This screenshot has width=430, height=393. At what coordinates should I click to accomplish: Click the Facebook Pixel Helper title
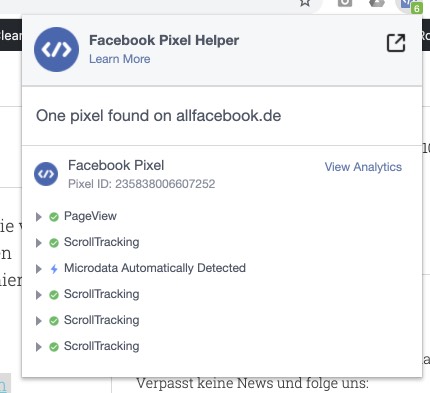coord(164,40)
